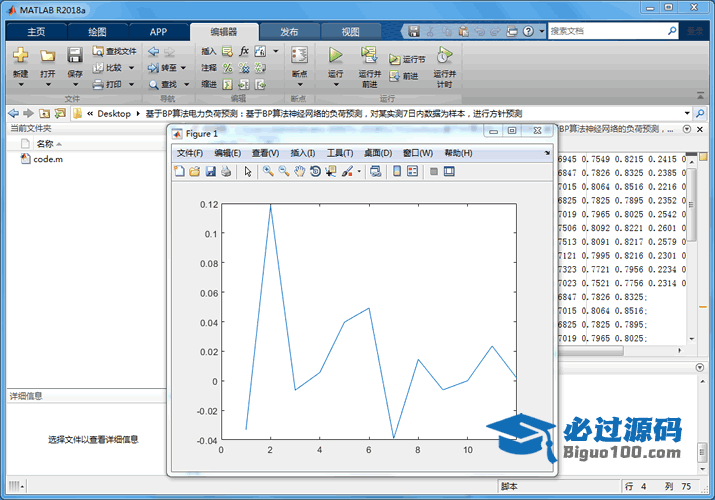Switch to the Home (主页) tab
Screen dimensions: 715x500
(36, 31)
